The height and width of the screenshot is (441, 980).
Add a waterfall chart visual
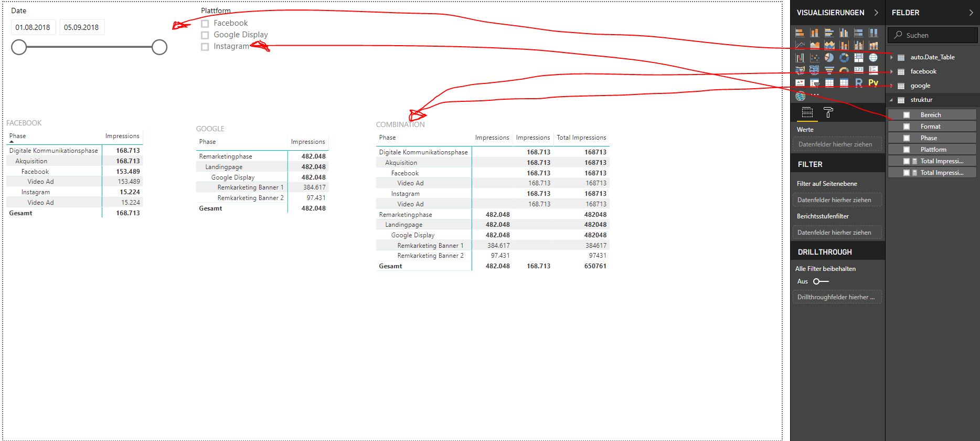(800, 58)
